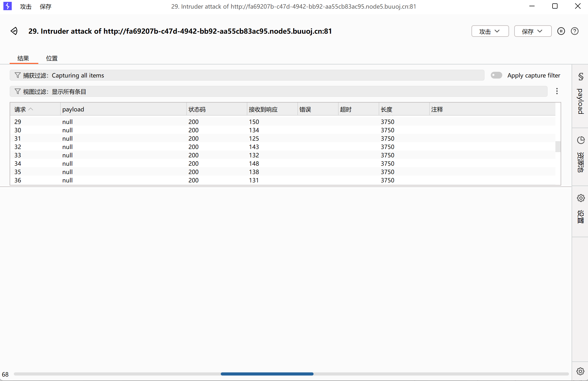Switch to the 位置 tab

[x=52, y=58]
